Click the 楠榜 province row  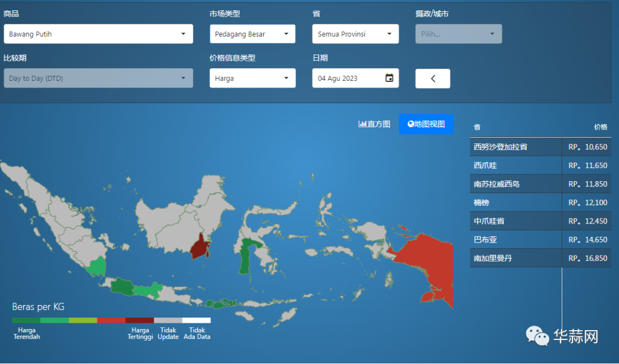(540, 202)
